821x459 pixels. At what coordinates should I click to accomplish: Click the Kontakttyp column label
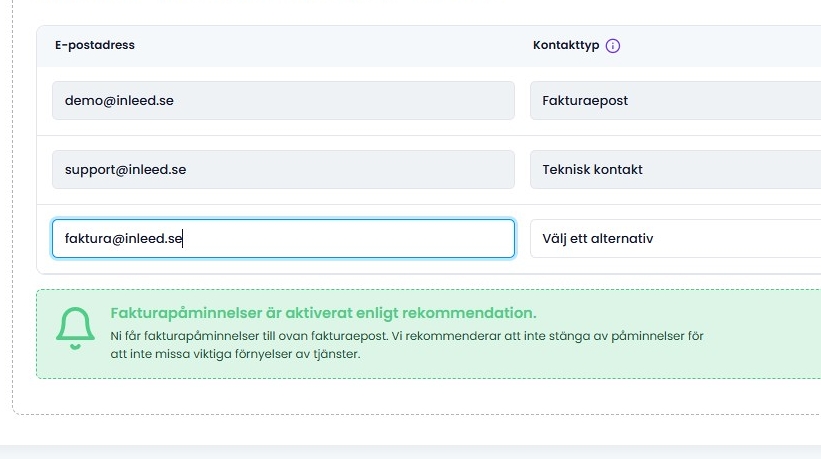[566, 46]
